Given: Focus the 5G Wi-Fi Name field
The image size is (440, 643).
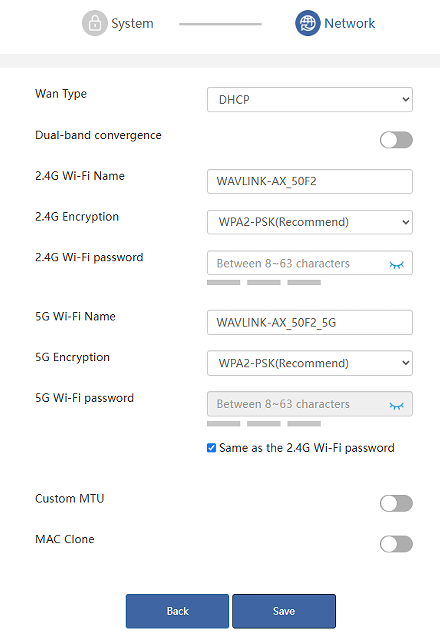Looking at the screenshot, I should click(x=310, y=322).
